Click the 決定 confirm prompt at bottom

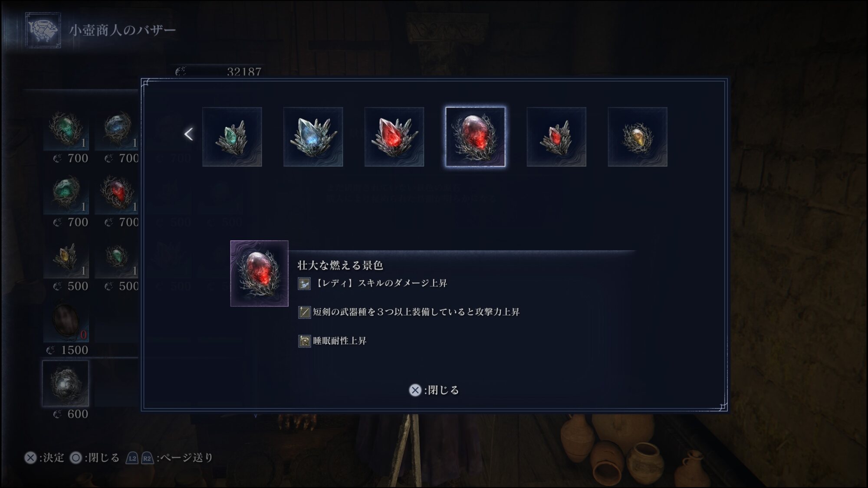pyautogui.click(x=44, y=458)
